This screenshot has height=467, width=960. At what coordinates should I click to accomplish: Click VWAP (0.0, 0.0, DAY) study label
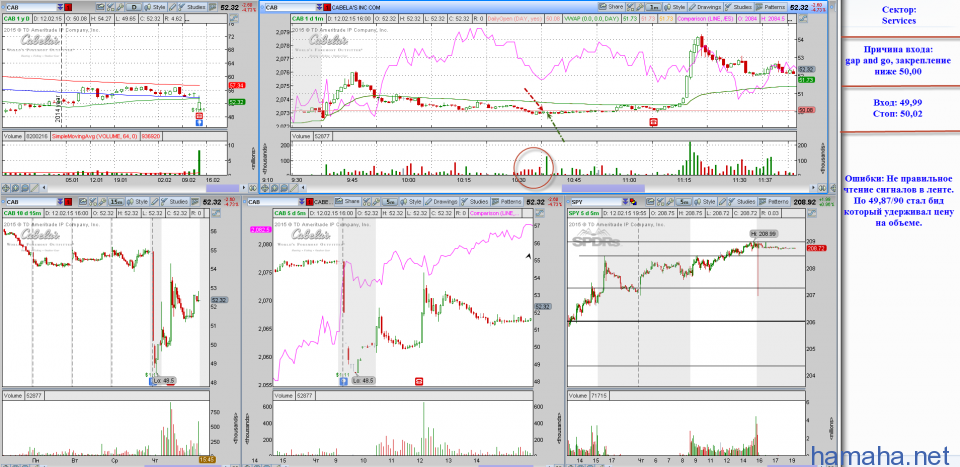click(591, 19)
